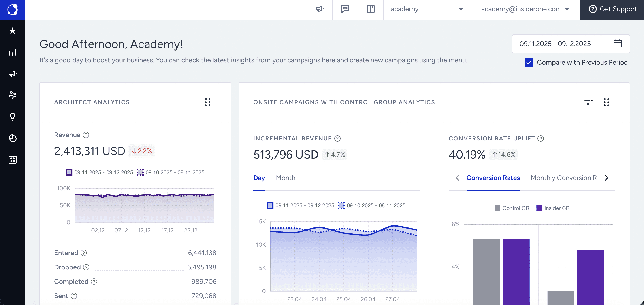The width and height of the screenshot is (644, 305).
Task: Select the Audiences people icon in sidebar
Action: (12, 95)
